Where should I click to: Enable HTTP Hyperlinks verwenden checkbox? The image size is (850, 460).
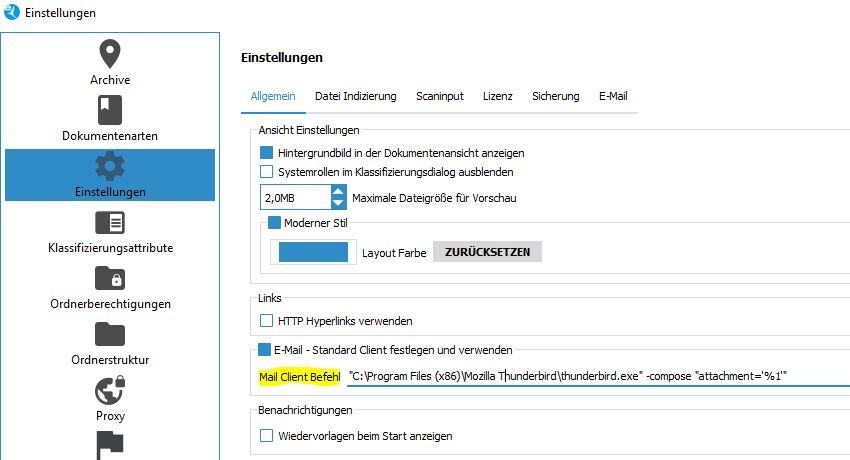pyautogui.click(x=267, y=321)
